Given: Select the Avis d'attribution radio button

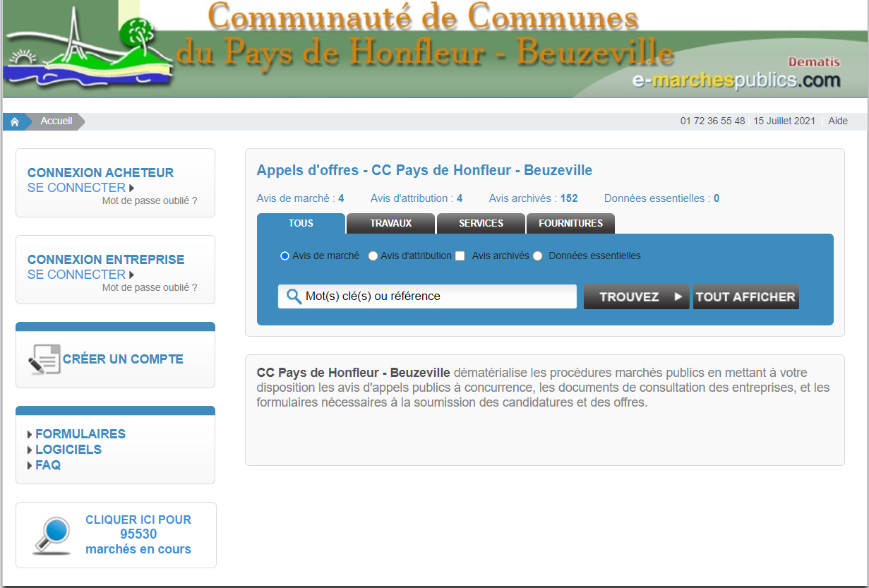Looking at the screenshot, I should click(x=373, y=256).
